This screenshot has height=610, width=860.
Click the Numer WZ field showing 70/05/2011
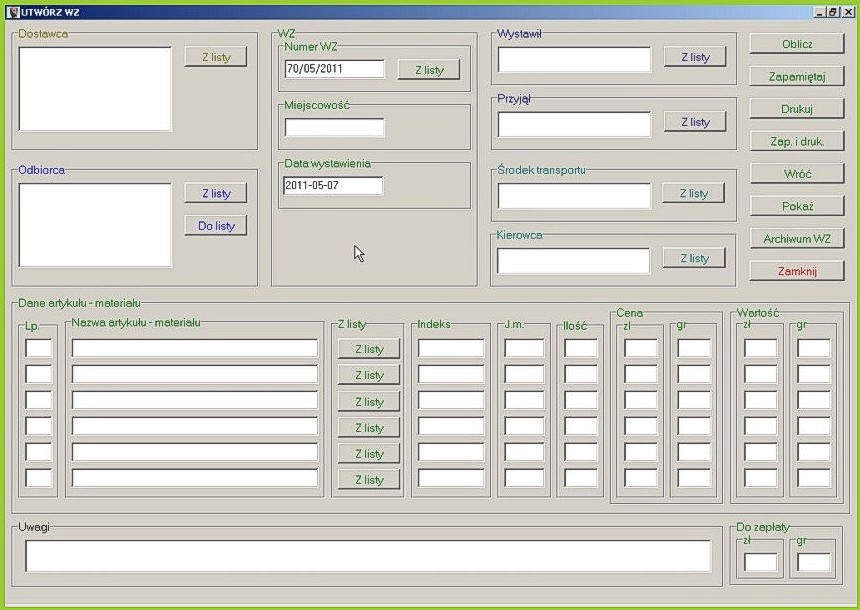334,69
